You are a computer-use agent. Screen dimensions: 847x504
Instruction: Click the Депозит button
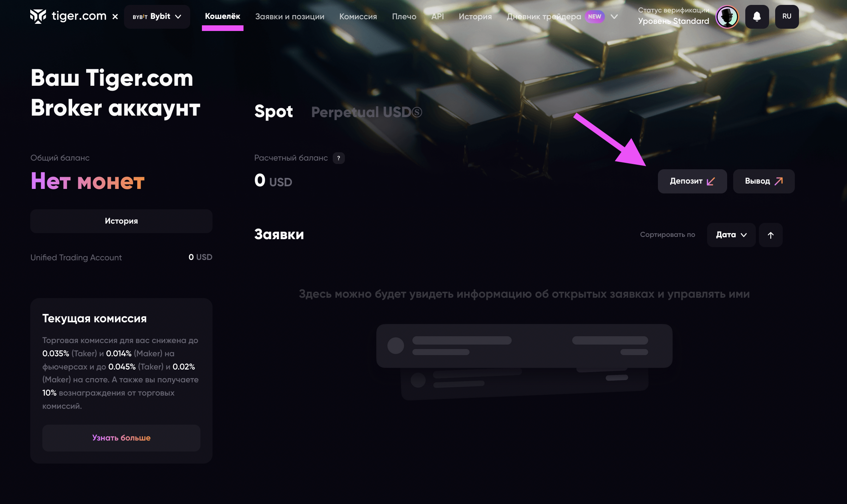pyautogui.click(x=692, y=181)
